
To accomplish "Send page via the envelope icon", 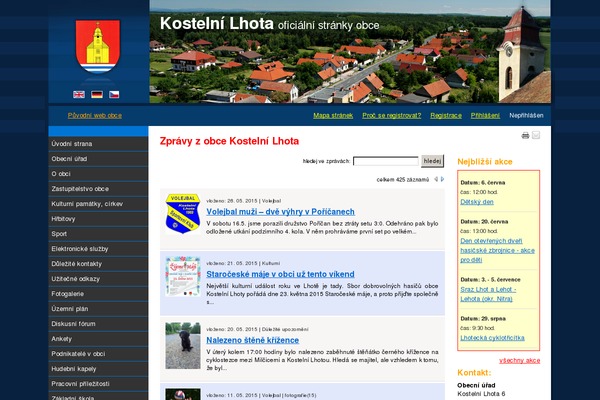I will [536, 135].
